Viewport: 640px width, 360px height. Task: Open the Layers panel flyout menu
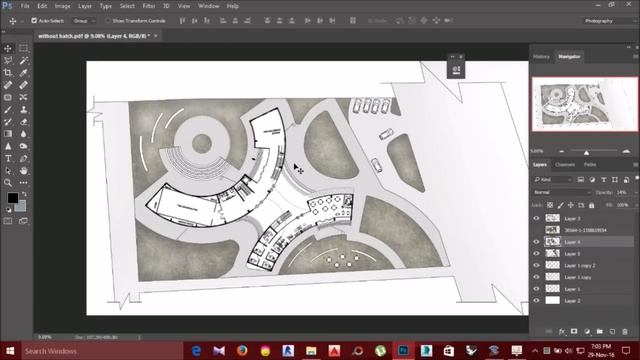point(635,164)
